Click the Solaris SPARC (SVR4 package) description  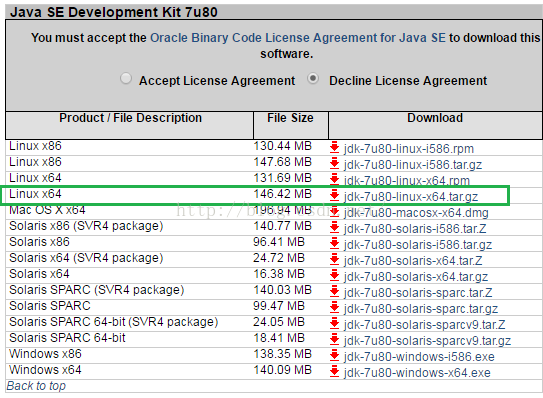point(97,290)
